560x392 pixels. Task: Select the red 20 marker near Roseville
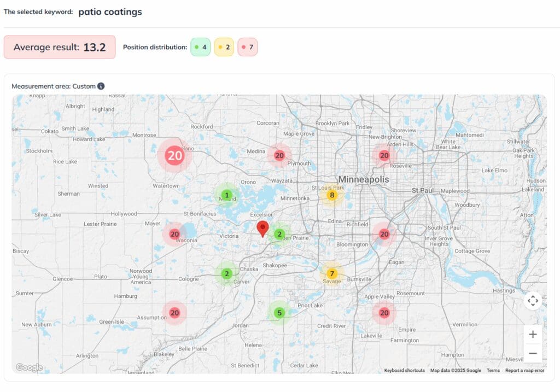pos(384,155)
